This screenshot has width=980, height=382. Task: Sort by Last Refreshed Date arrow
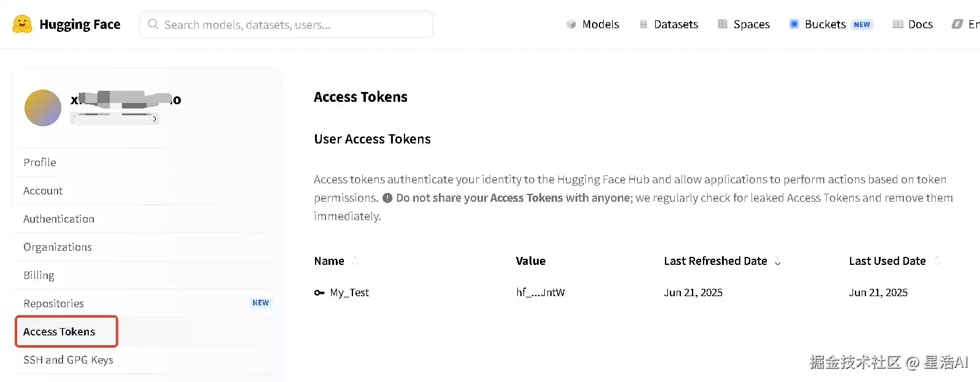click(x=778, y=261)
